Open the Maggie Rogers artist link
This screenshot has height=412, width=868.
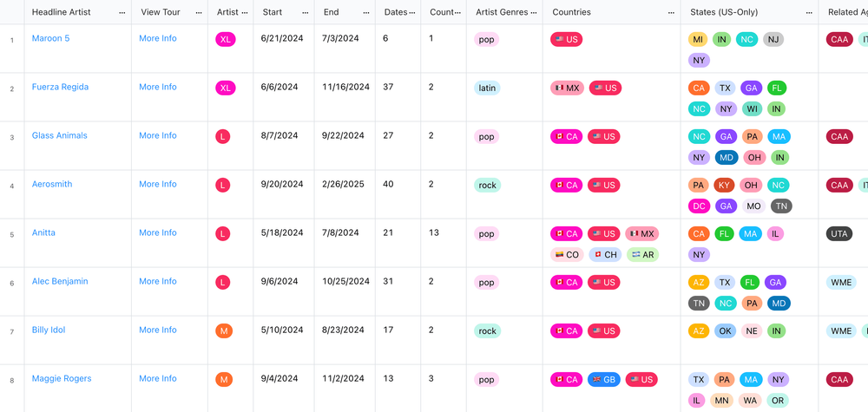(x=62, y=379)
